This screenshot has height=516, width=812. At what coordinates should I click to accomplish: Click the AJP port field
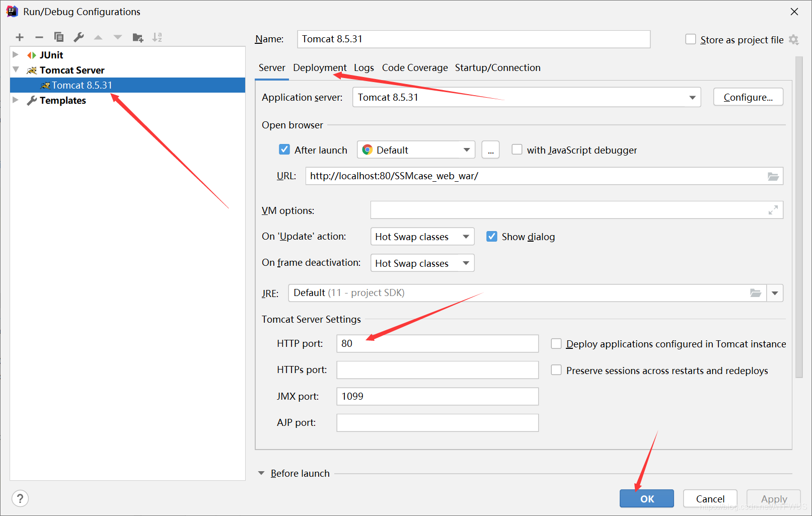click(x=437, y=423)
